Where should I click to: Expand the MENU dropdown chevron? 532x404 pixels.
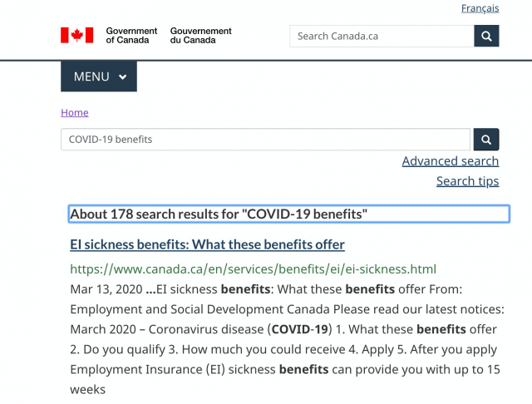pyautogui.click(x=123, y=76)
